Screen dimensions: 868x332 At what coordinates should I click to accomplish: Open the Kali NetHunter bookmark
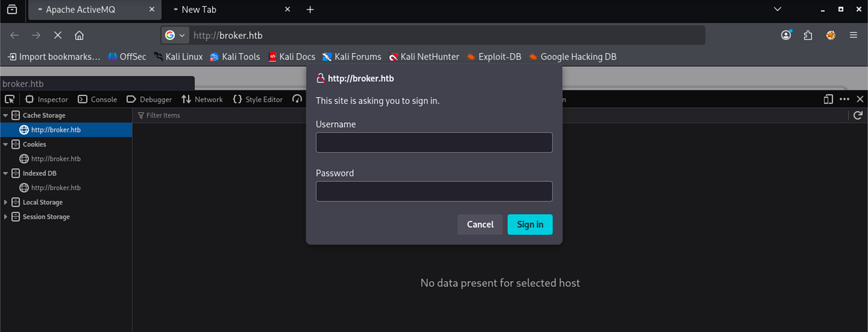tap(424, 56)
